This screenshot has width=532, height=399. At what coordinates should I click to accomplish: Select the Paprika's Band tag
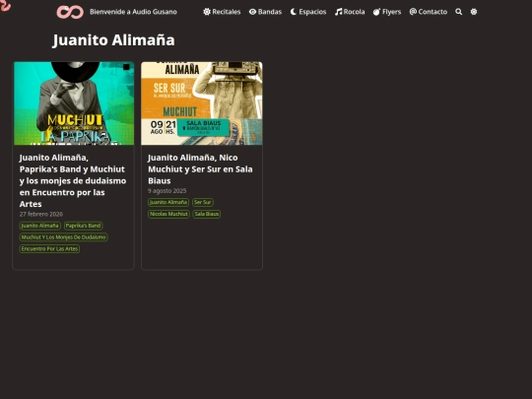(83, 226)
